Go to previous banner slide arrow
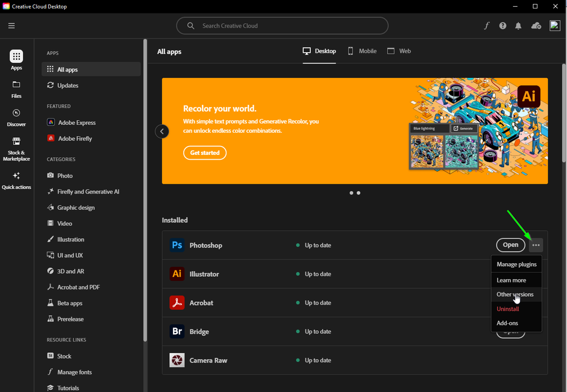 pyautogui.click(x=162, y=131)
